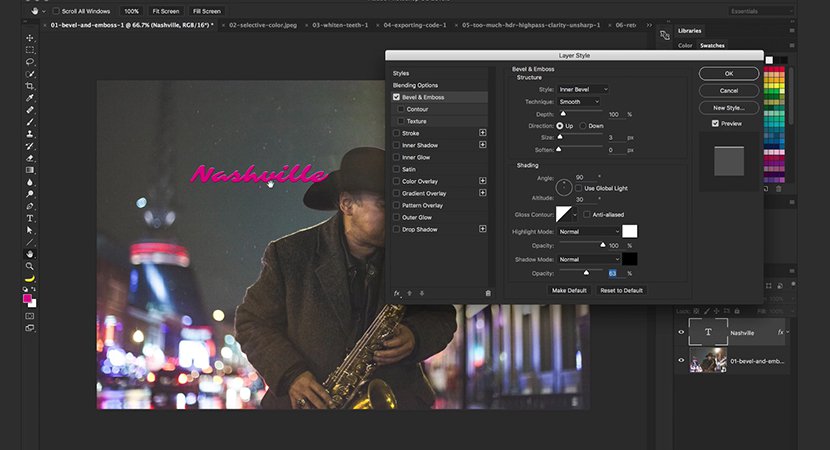
Task: Open the Style dropdown showing Inner Bevel
Action: point(582,90)
